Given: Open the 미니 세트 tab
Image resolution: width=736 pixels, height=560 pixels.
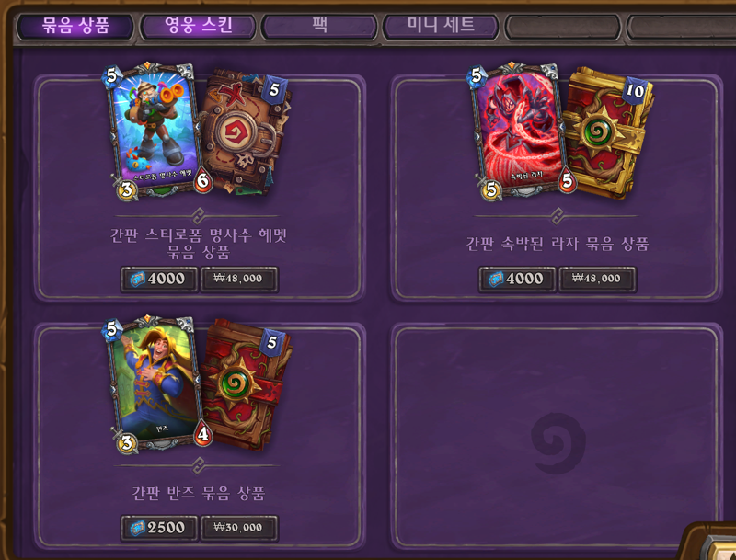Looking at the screenshot, I should pos(441,27).
